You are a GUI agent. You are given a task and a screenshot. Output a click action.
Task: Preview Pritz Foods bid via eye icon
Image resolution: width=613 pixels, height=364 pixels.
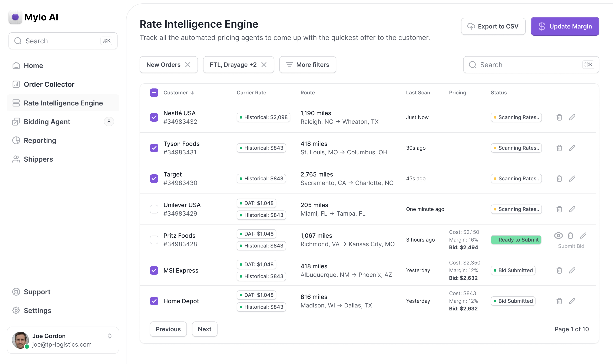(x=559, y=235)
